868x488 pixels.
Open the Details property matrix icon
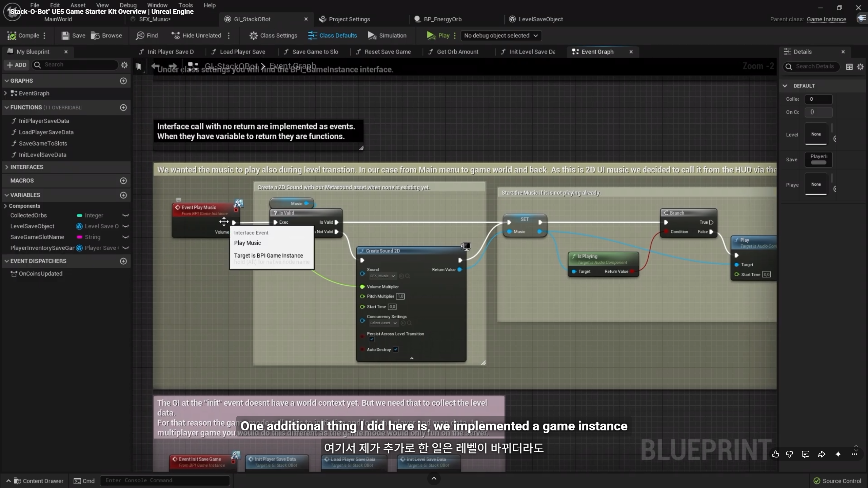pos(849,67)
